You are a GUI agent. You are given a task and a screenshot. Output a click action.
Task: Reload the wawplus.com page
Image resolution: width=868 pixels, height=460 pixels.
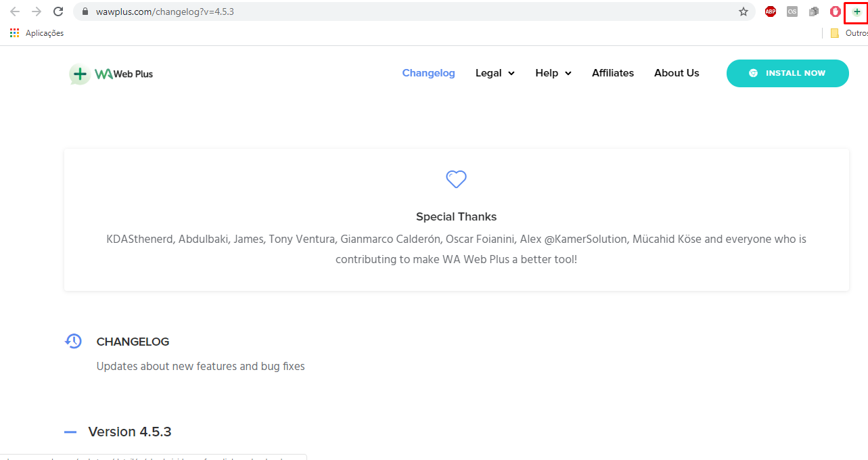[x=58, y=11]
